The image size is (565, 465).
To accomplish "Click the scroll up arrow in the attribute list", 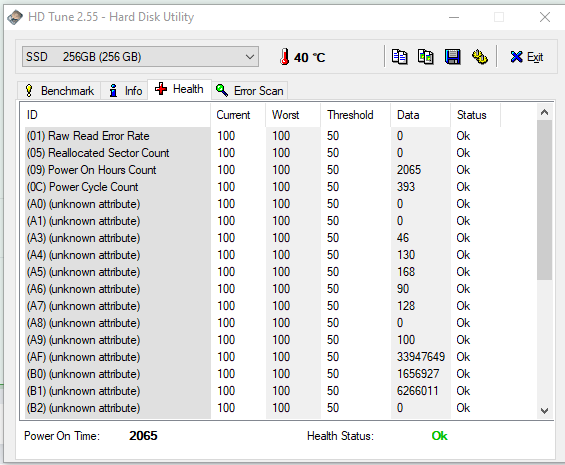I will point(544,112).
